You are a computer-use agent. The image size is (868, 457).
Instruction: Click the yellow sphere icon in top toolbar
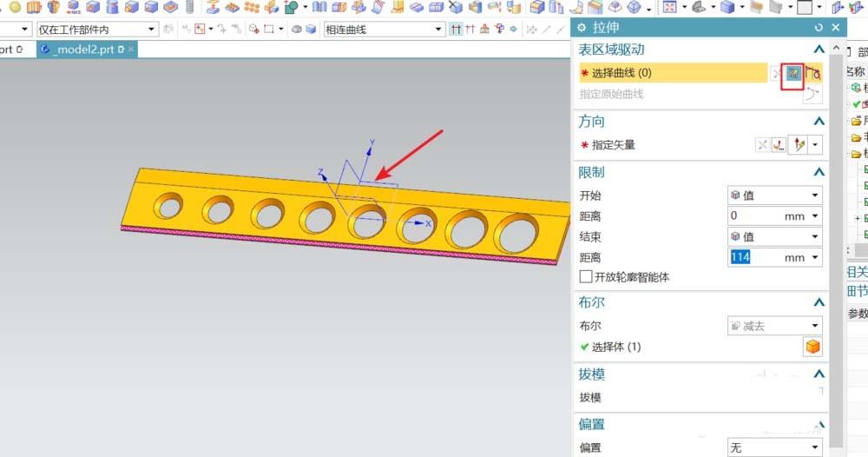coord(16,7)
